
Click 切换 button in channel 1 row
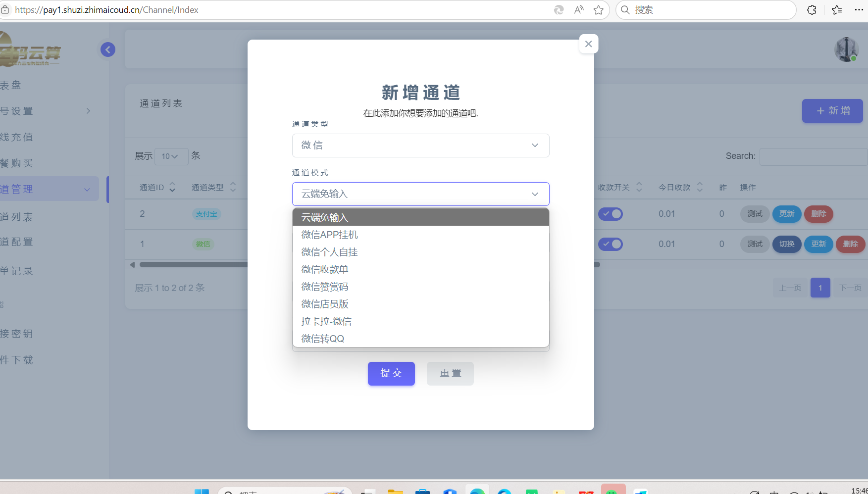click(x=787, y=244)
